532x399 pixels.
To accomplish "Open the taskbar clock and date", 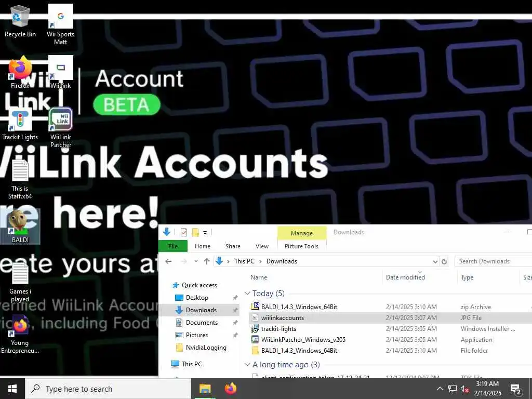I will tap(487, 389).
